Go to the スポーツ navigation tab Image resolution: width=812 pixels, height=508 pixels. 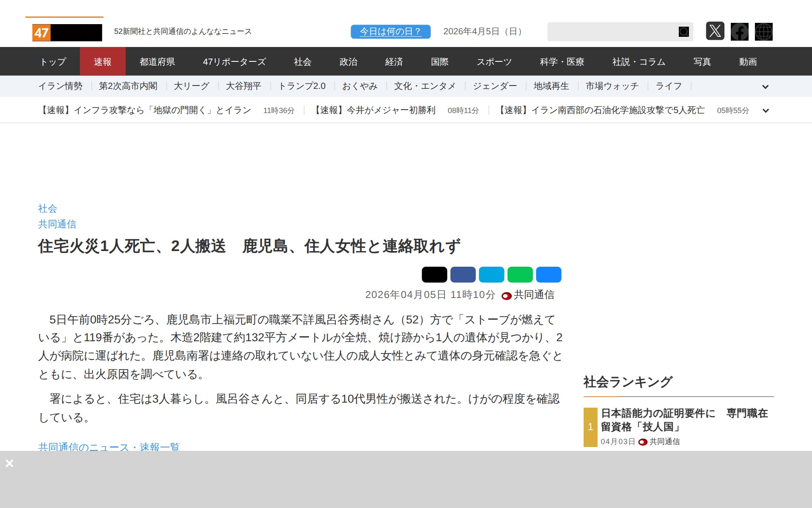494,62
